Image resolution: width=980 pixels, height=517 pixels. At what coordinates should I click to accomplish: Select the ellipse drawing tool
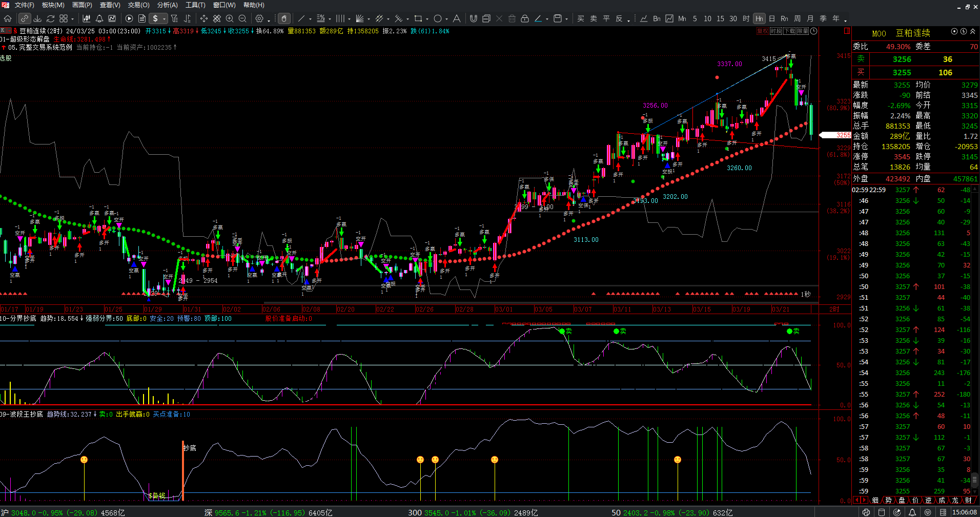(437, 18)
